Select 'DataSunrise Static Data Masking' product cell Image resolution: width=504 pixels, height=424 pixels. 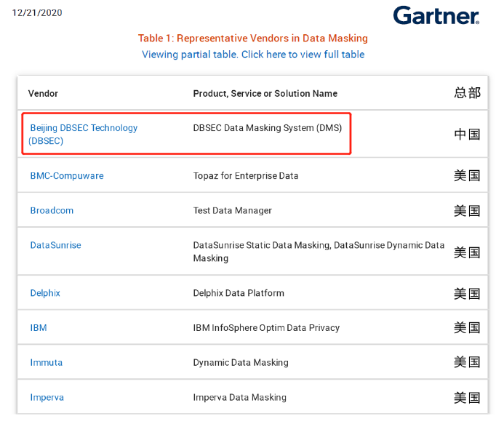319,252
